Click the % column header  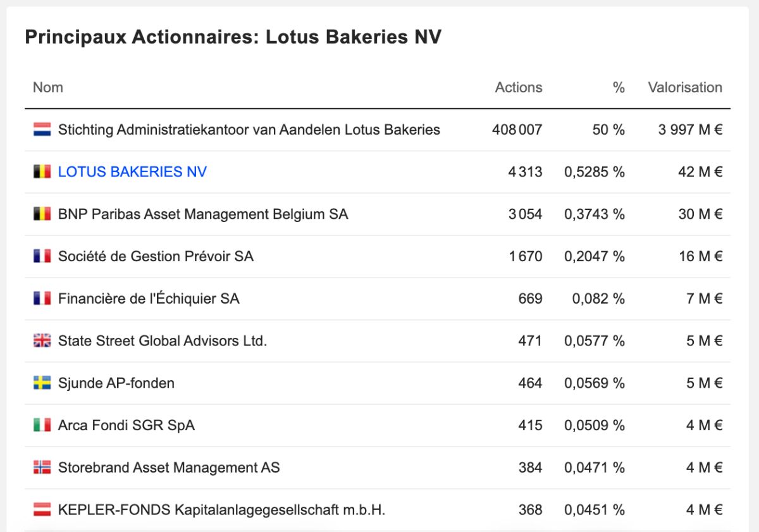pos(619,87)
